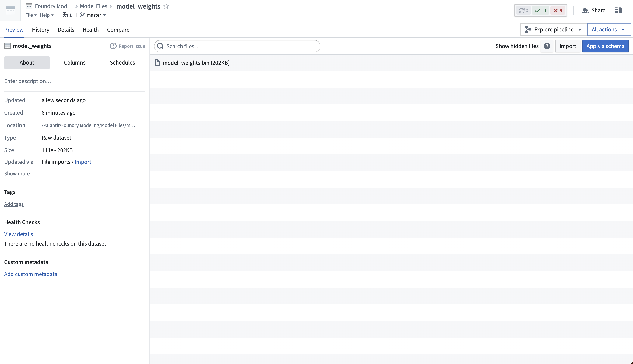Open the File menu dropdown
This screenshot has height=364, width=633.
coord(31,15)
